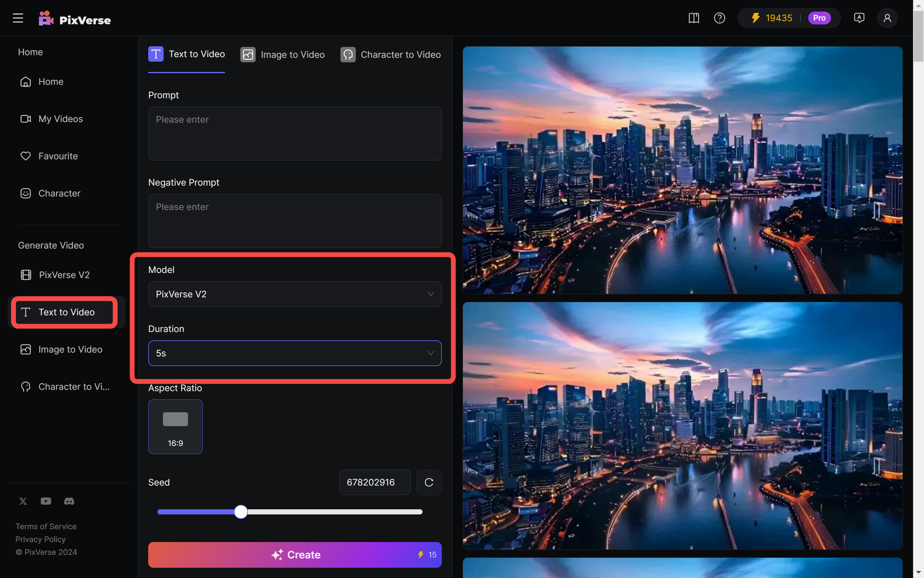Screen dimensions: 924x578
Task: Click the Pro badge
Action: [819, 18]
